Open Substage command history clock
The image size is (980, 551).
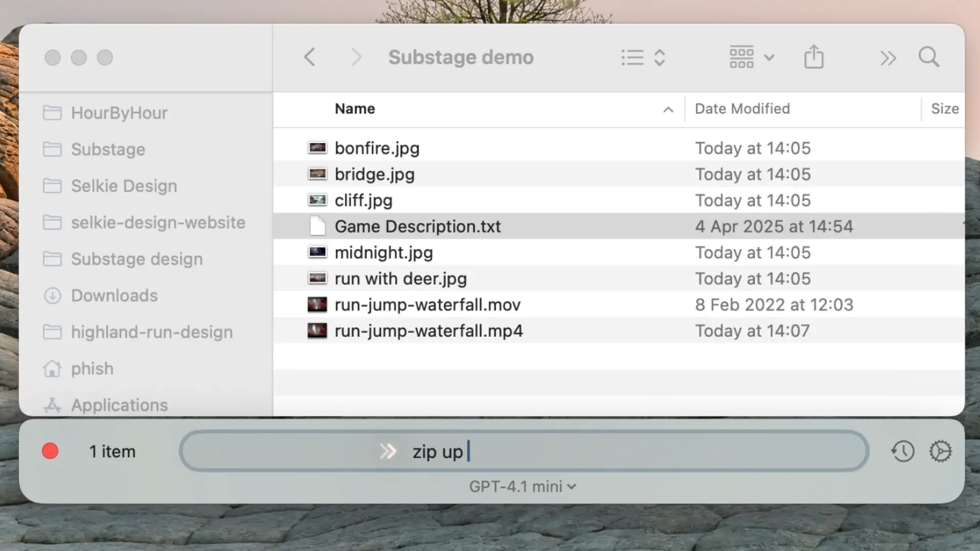tap(902, 451)
